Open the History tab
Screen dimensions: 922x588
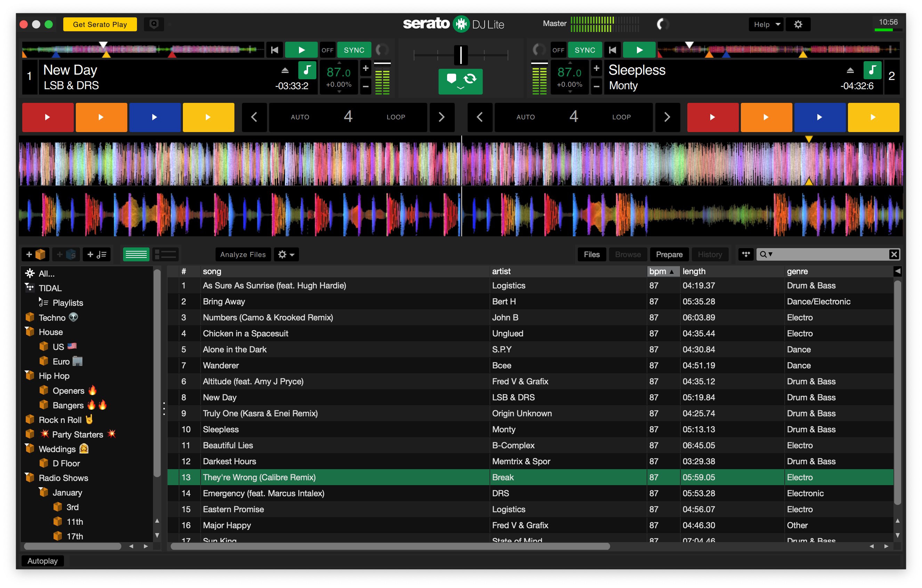pyautogui.click(x=710, y=255)
